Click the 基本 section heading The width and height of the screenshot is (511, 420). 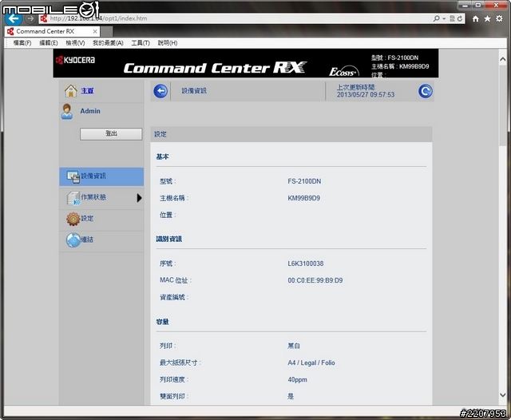(162, 157)
